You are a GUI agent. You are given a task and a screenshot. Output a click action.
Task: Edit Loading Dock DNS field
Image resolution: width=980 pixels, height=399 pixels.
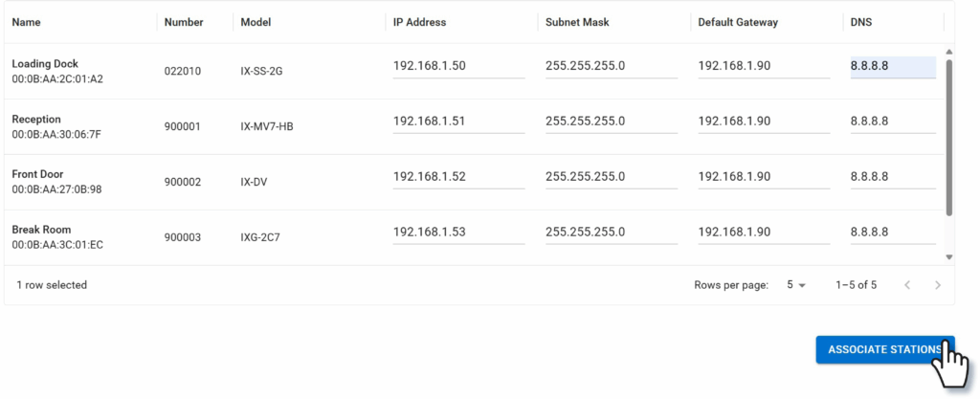tap(892, 66)
